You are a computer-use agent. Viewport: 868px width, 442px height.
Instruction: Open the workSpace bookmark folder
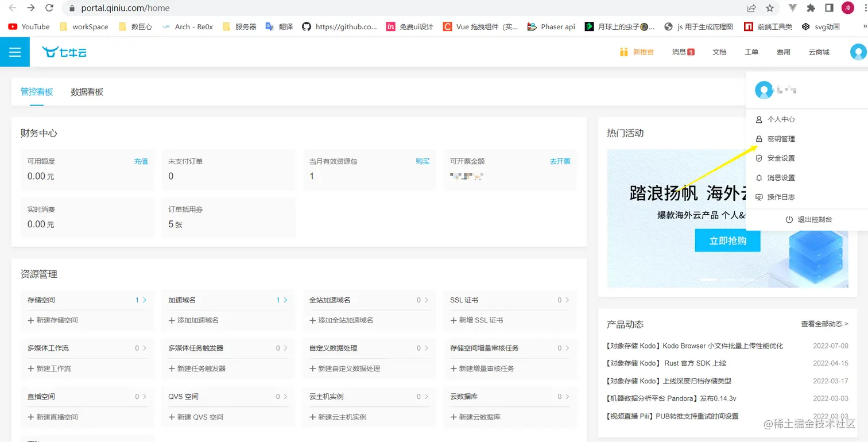pos(84,26)
